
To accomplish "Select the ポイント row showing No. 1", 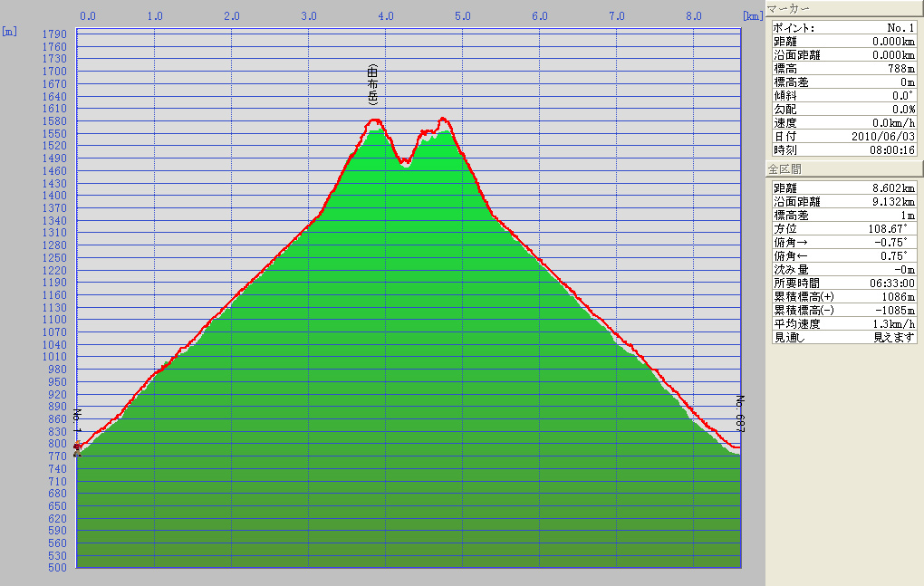I will (843, 28).
